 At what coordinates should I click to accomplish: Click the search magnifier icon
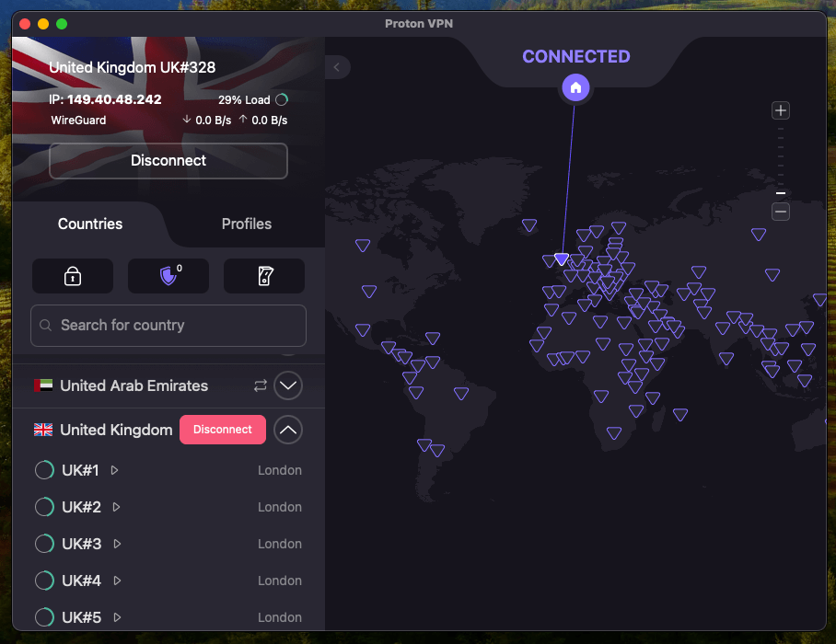pyautogui.click(x=46, y=325)
